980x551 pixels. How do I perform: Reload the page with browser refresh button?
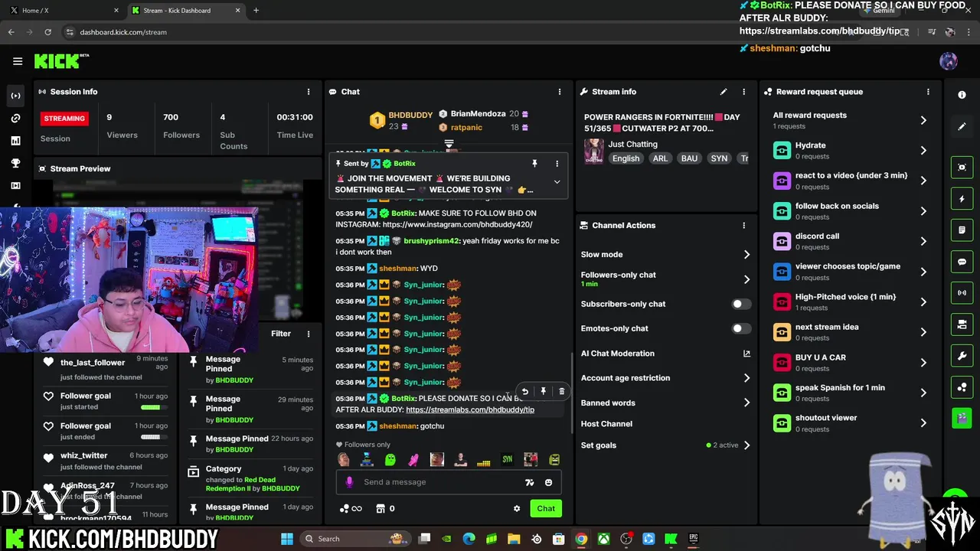(47, 32)
